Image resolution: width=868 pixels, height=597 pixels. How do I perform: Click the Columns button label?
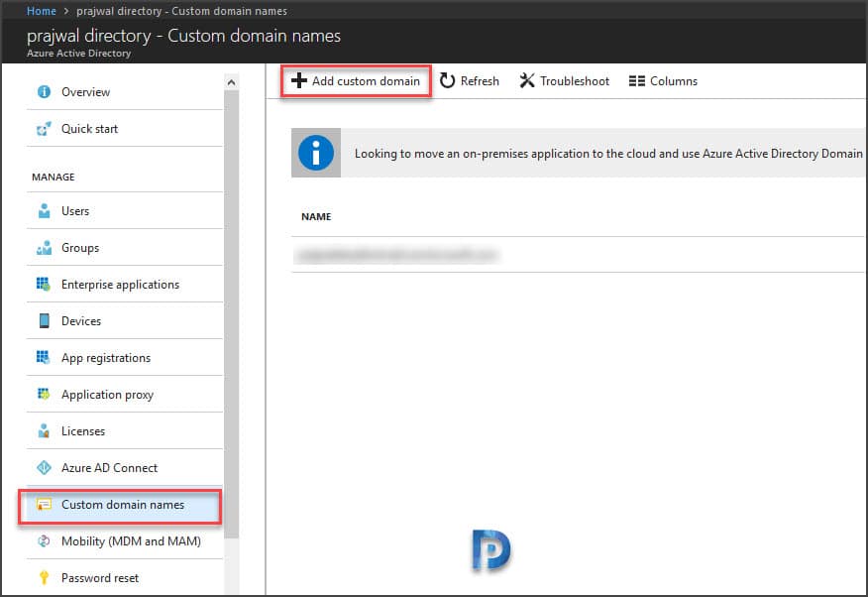(x=673, y=81)
